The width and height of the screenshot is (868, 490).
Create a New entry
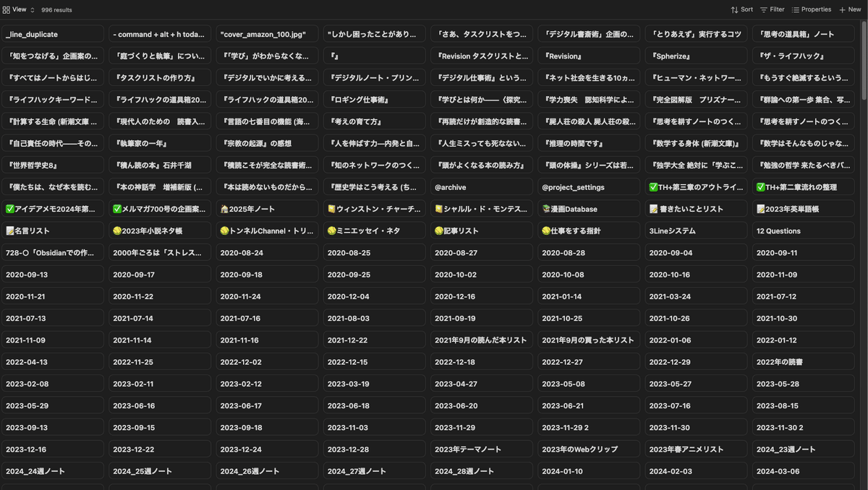(850, 10)
